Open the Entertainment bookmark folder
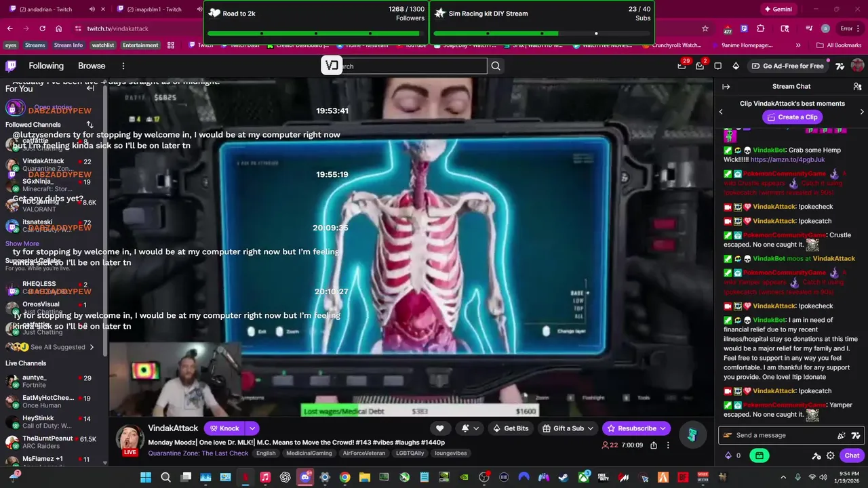Image resolution: width=868 pixels, height=488 pixels. [140, 45]
